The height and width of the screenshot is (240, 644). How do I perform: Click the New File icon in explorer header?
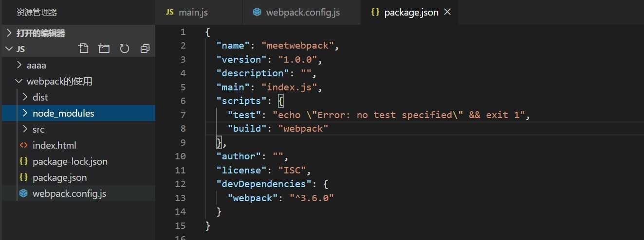(84, 49)
